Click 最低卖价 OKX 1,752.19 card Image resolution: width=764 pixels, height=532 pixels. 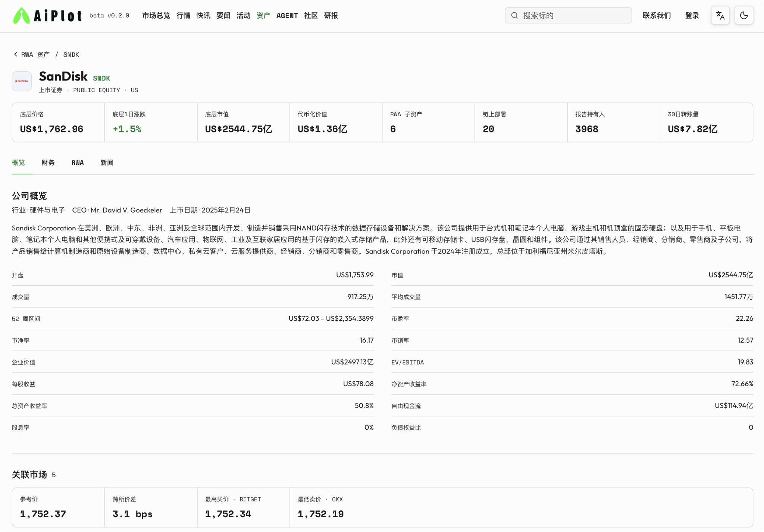(336, 507)
